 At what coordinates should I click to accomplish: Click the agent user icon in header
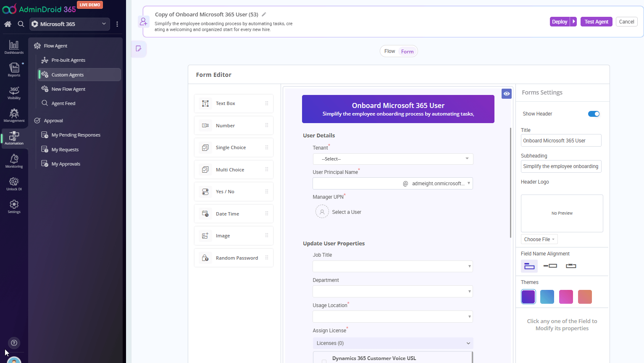point(144,21)
